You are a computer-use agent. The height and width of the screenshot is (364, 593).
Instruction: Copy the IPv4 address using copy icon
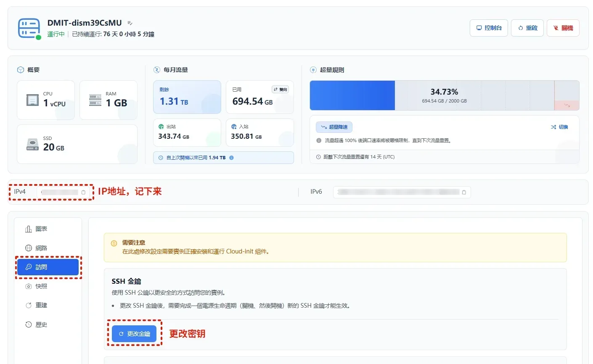coord(83,192)
